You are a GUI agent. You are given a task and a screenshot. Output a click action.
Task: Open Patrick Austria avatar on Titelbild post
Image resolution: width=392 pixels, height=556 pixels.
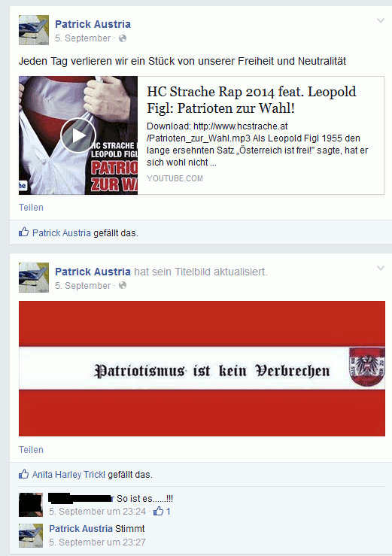point(34,278)
